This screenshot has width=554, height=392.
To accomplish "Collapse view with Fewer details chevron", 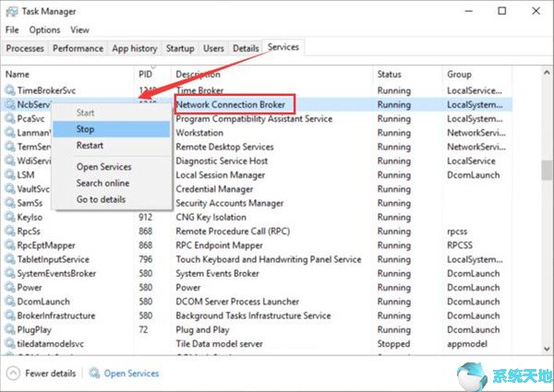I will click(x=12, y=374).
